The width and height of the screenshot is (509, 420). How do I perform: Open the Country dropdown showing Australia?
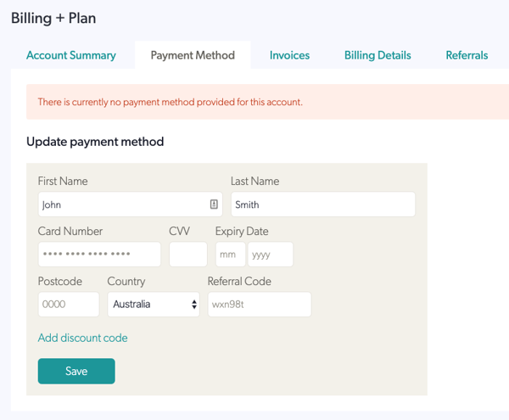(154, 304)
